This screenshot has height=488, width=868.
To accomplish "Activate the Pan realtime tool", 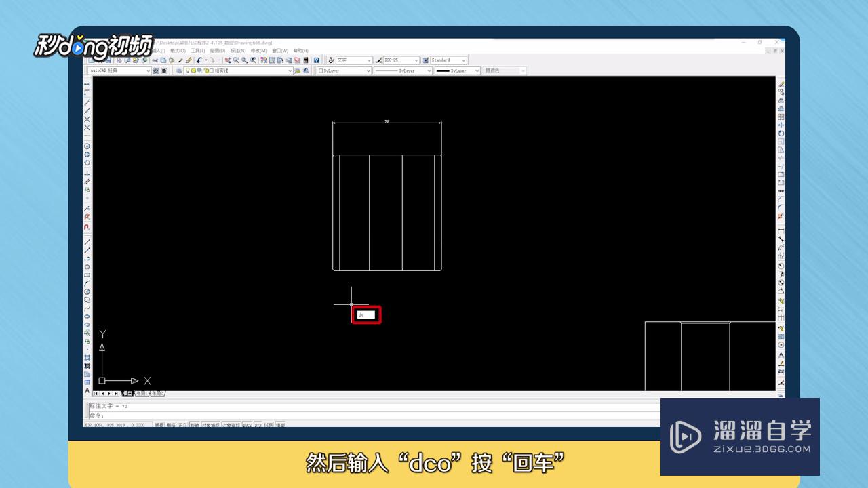I will (229, 60).
